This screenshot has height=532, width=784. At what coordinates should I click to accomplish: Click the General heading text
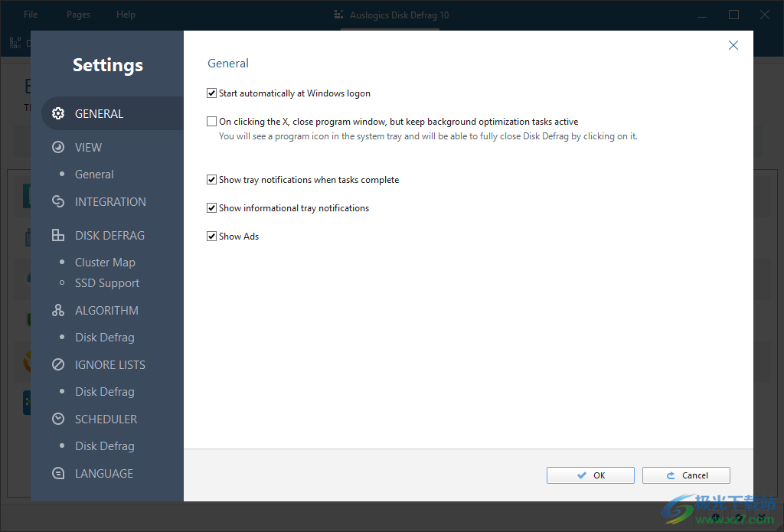(x=228, y=63)
